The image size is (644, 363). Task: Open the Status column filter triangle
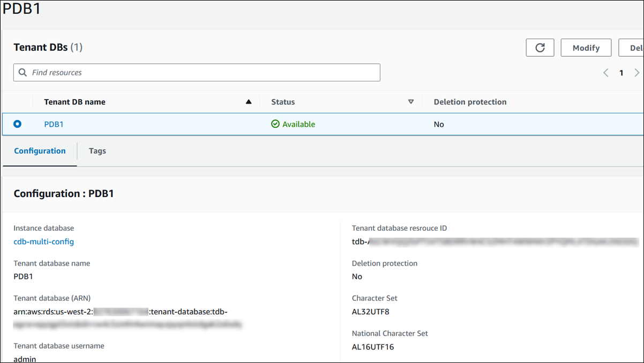(x=411, y=101)
